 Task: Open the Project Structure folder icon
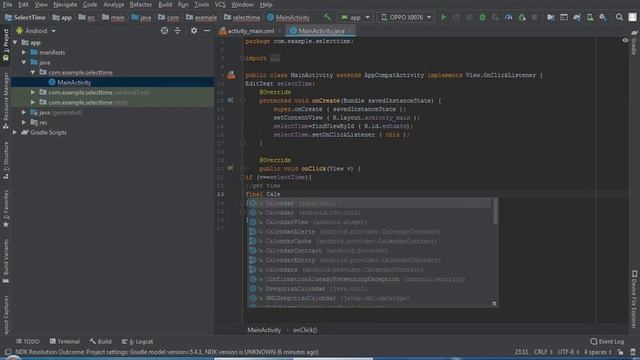tap(551, 17)
